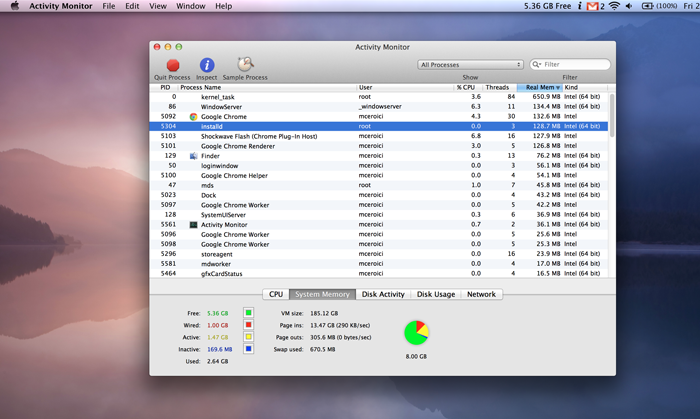Switch to the CPU tab
This screenshot has width=700, height=419.
point(276,294)
